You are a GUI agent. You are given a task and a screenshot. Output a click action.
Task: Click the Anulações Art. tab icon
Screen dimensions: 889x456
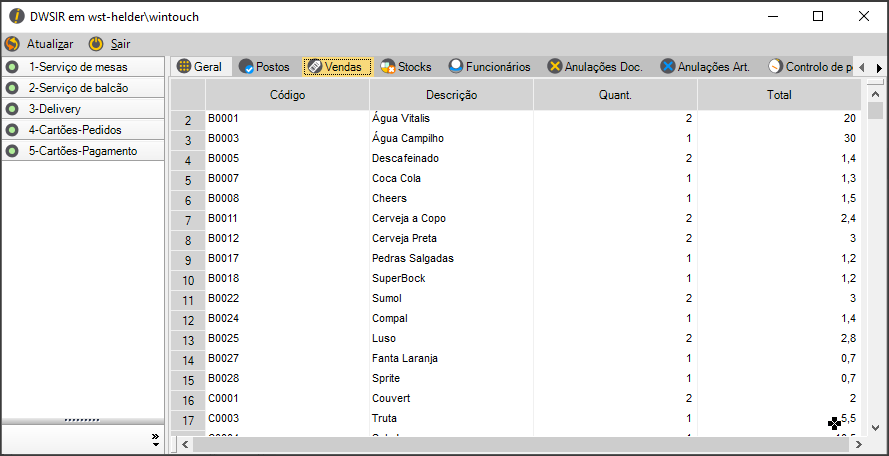click(668, 67)
